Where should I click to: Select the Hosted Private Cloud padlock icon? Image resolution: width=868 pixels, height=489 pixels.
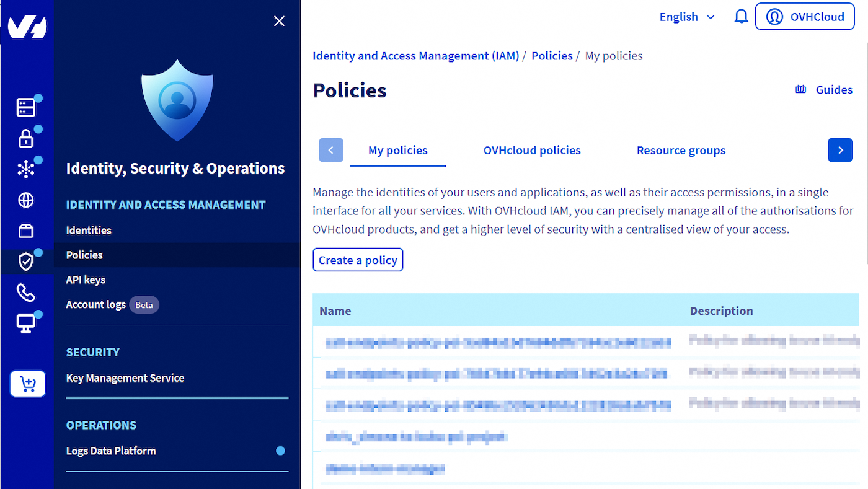coord(26,138)
